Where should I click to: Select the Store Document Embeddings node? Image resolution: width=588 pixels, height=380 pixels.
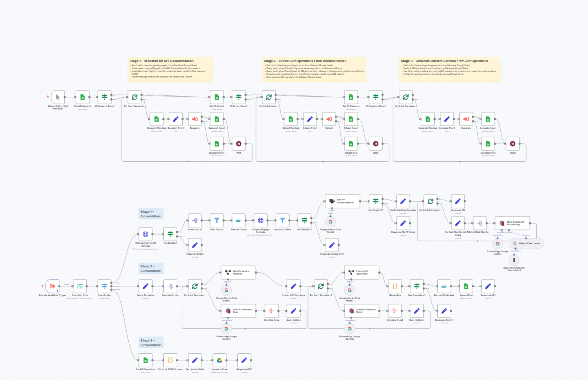click(512, 223)
